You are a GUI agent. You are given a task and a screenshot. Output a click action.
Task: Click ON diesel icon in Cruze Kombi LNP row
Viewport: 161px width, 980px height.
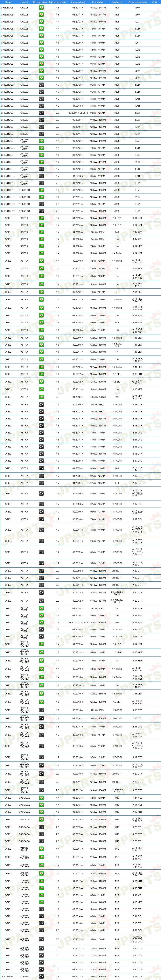pyautogui.click(x=41, y=183)
